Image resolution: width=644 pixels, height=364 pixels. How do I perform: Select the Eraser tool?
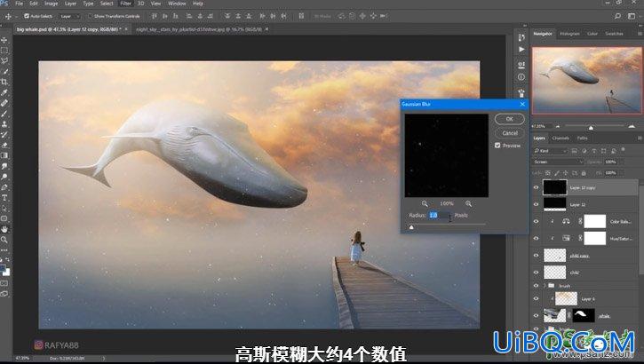[4, 145]
